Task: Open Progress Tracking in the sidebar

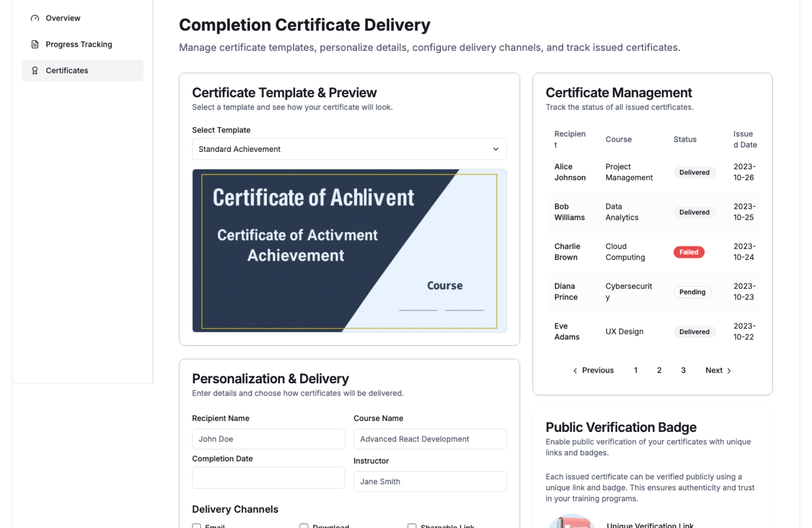Action: (x=79, y=44)
